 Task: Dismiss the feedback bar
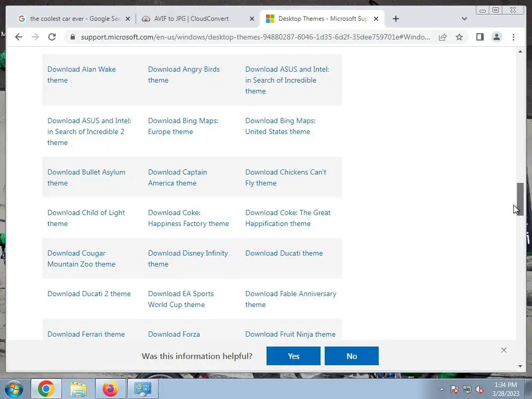503,350
